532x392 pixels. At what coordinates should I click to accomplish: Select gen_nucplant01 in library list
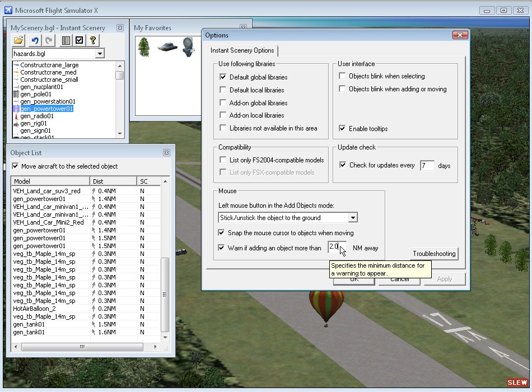click(x=41, y=87)
